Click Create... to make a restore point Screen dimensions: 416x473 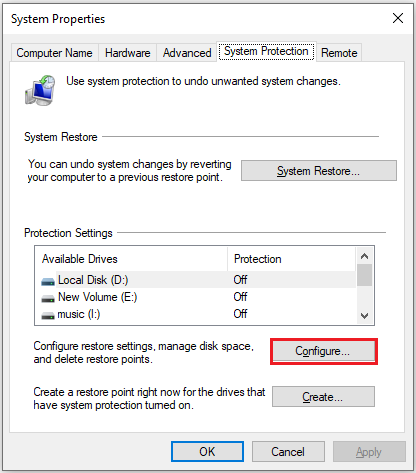click(x=323, y=397)
